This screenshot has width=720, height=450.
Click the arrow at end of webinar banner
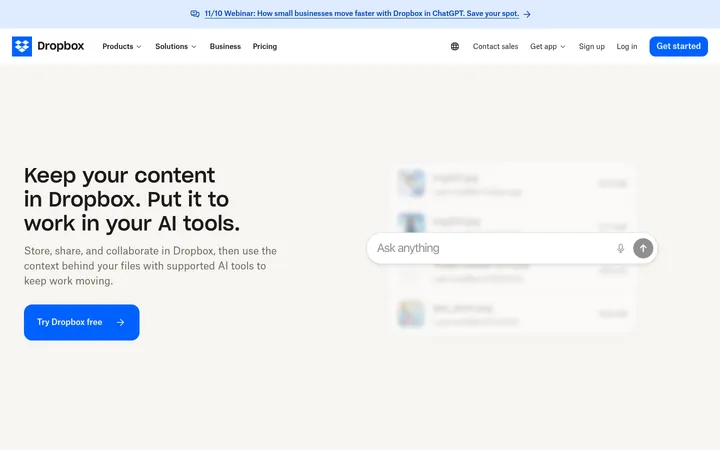[527, 14]
